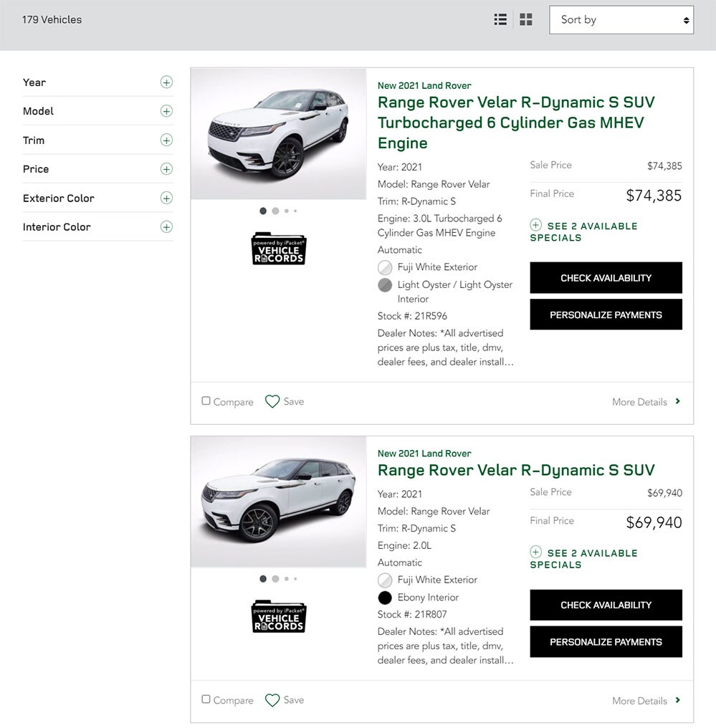Select first image dot for stock 21R807
The image size is (716, 728).
263,578
